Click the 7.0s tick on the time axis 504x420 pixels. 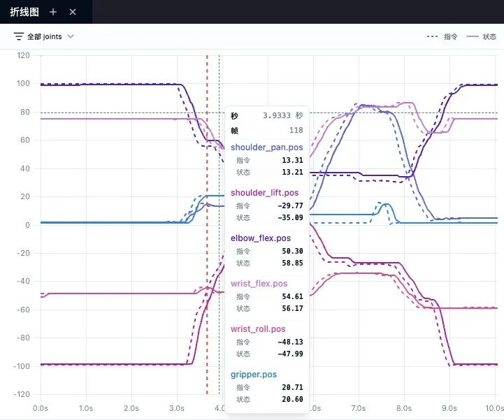358,407
